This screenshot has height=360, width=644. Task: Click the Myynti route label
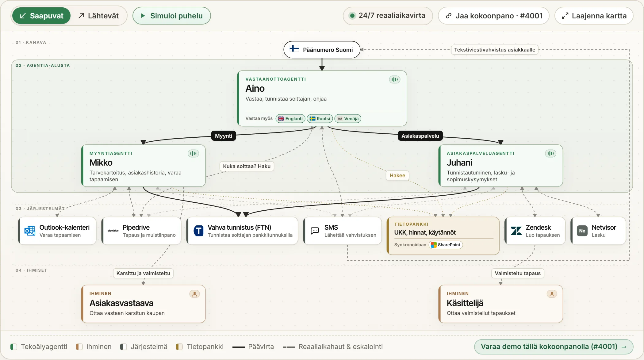224,136
